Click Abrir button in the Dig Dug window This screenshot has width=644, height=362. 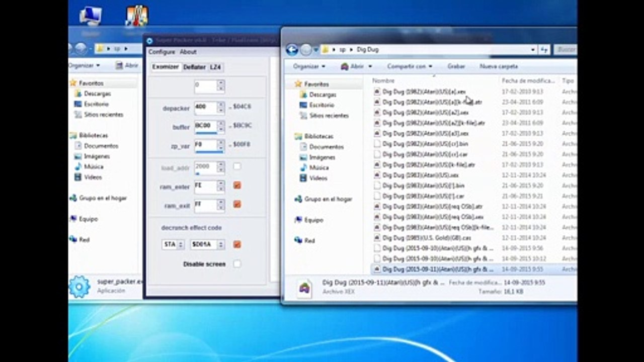[352, 66]
